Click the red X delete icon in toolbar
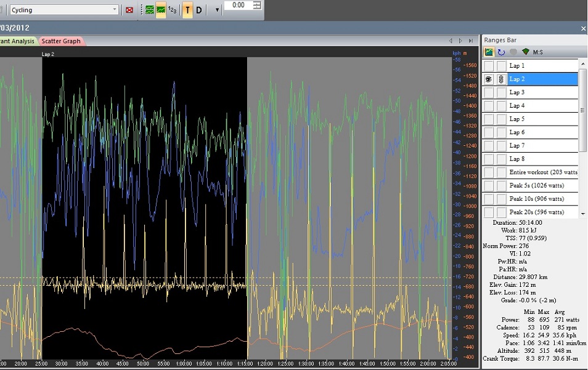This screenshot has width=588, height=370. [x=129, y=10]
